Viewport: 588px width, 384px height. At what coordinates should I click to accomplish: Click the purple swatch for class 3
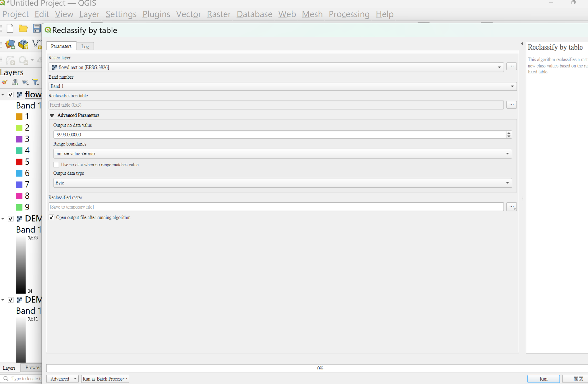(x=19, y=139)
